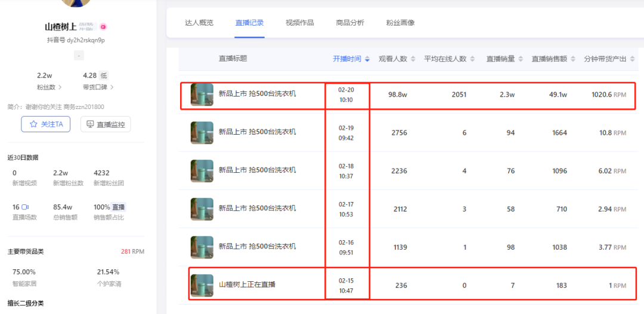Click 75.00% 智能家居 share
This screenshot has width=644, height=314.
(24, 272)
